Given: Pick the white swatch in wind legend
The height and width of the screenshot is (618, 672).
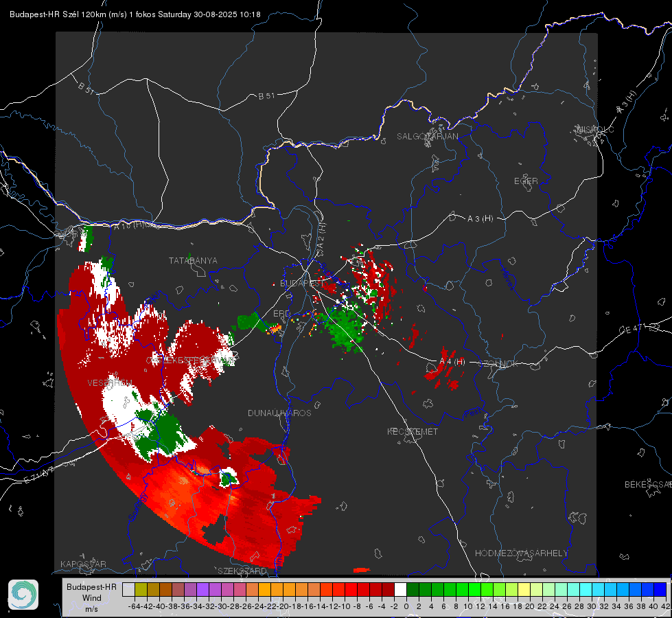Looking at the screenshot, I should 400,589.
